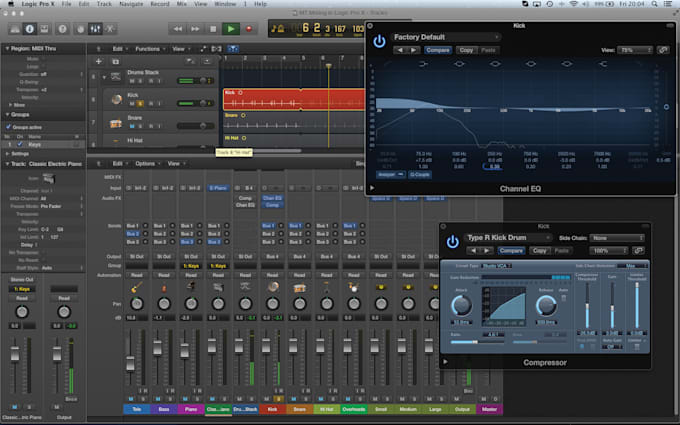Open the mixer Options menu

tap(145, 163)
